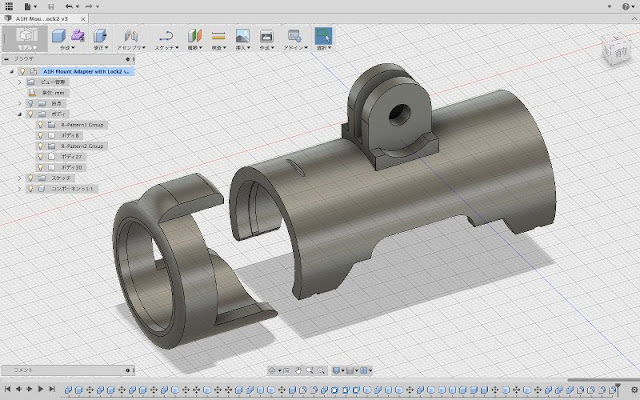Open the data panel grid icon
Image resolution: width=640 pixels, height=400 pixels.
[9, 6]
